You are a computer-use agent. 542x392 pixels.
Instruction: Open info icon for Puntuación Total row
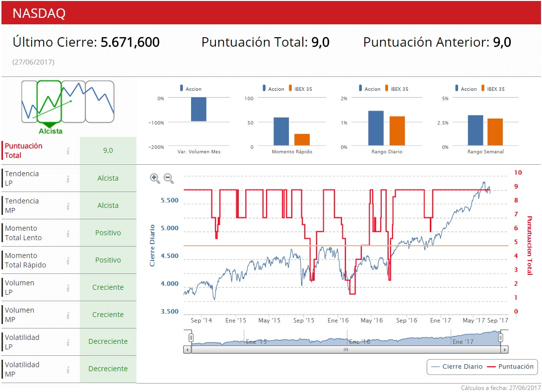coord(68,151)
